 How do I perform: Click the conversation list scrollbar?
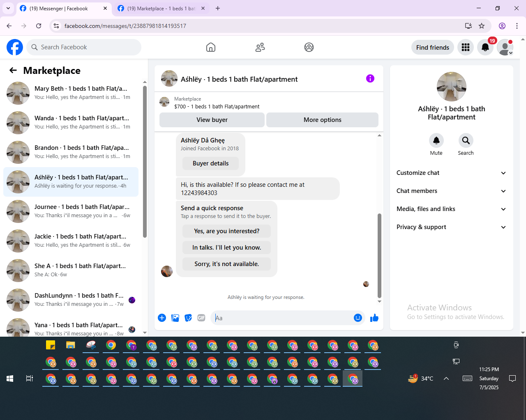[145, 161]
